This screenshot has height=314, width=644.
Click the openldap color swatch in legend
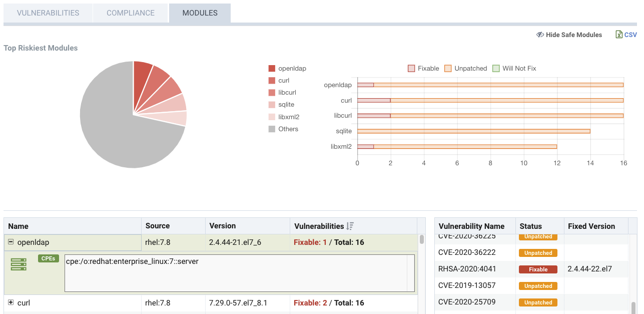(272, 69)
